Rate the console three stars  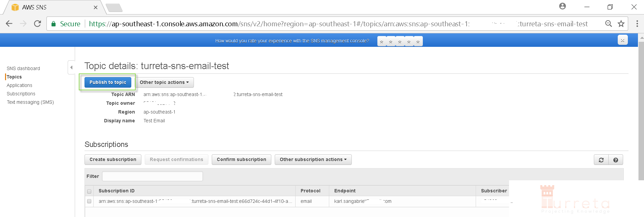pyautogui.click(x=400, y=41)
